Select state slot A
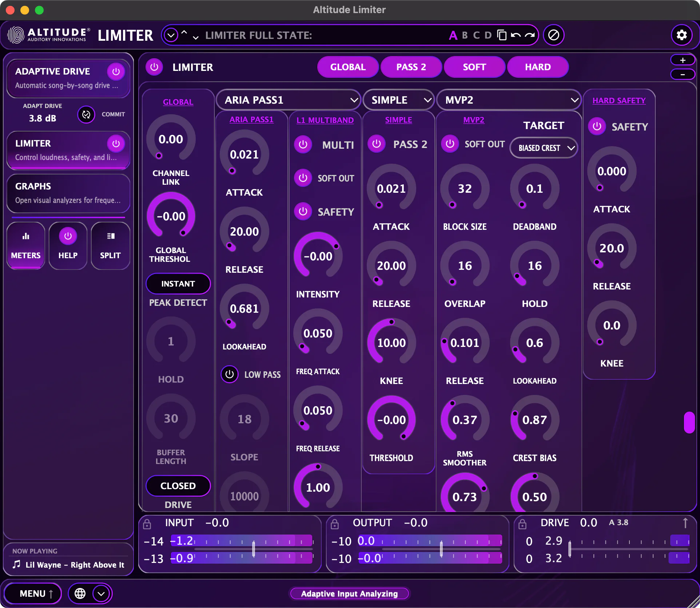The image size is (700, 608). [x=453, y=35]
